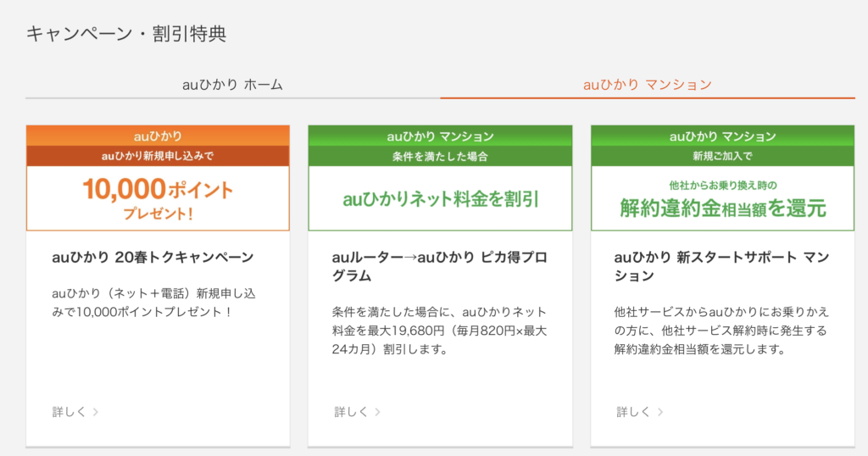Click auひかり新規申し込みで orange strip
868x456 pixels.
(158, 156)
